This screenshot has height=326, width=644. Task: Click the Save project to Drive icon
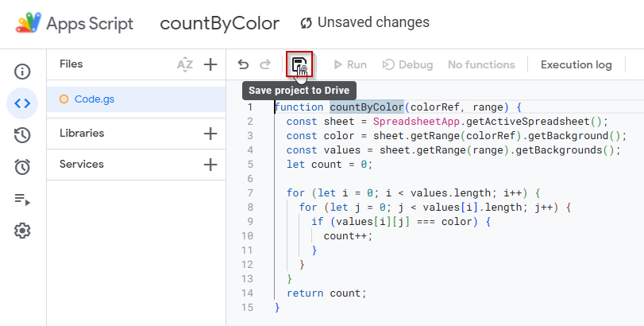point(299,64)
